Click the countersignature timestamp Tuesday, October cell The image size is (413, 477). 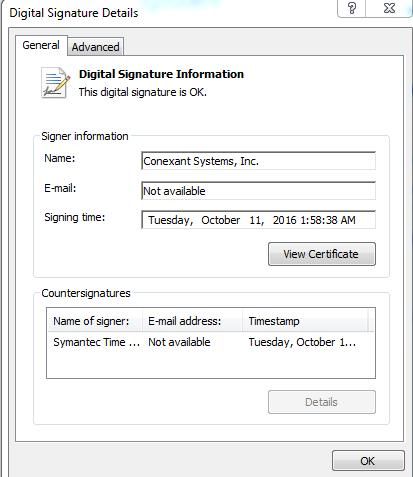(302, 342)
